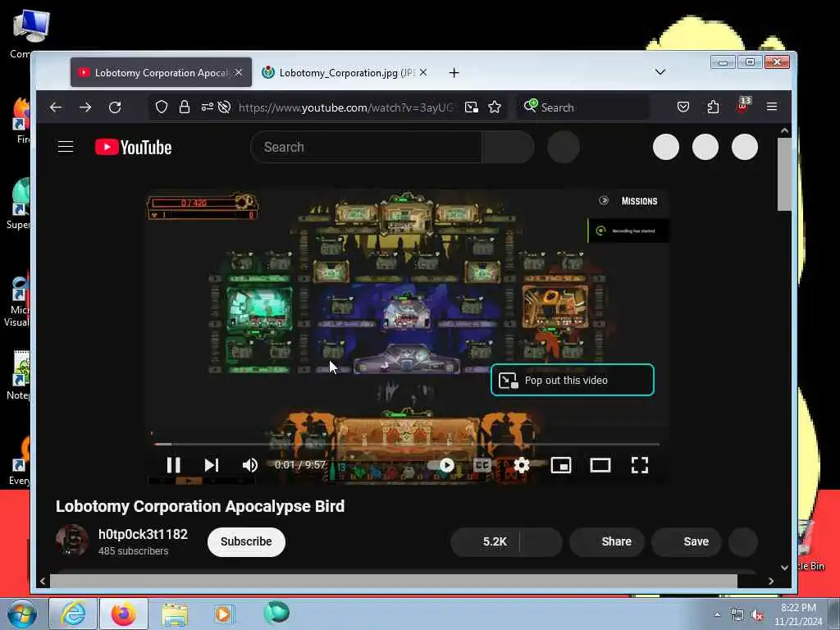Open Windows Explorer folder on taskbar

coord(175,614)
